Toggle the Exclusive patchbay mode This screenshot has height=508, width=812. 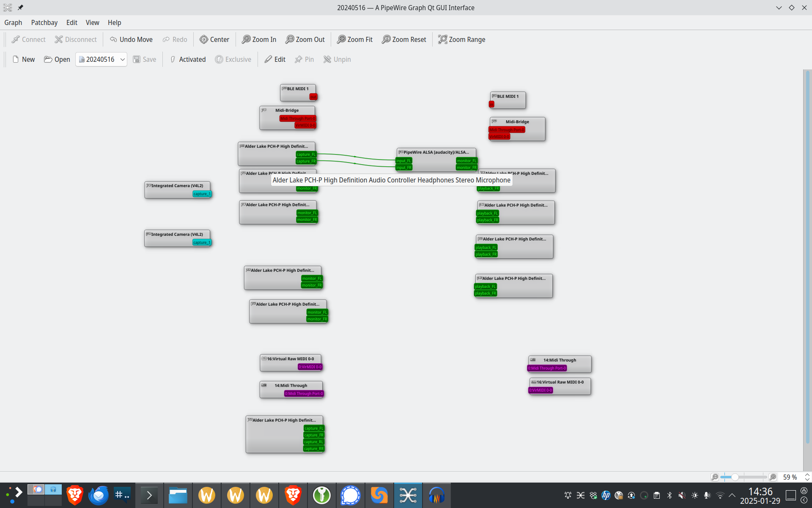233,59
